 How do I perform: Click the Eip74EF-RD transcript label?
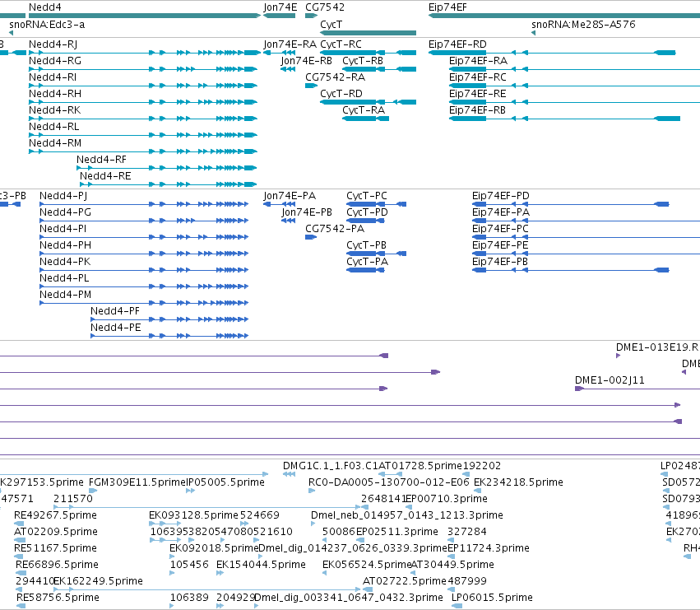[457, 44]
